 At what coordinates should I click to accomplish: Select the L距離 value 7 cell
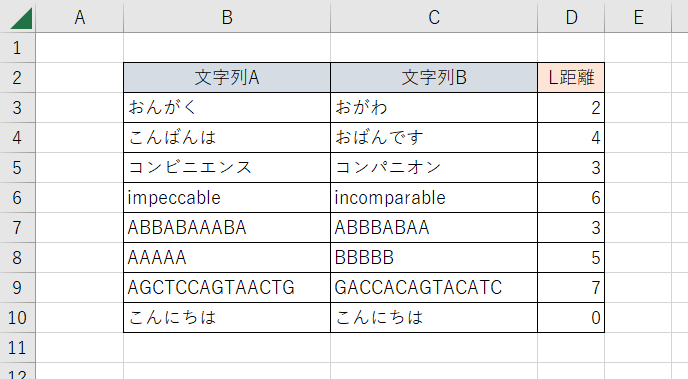[x=571, y=288]
